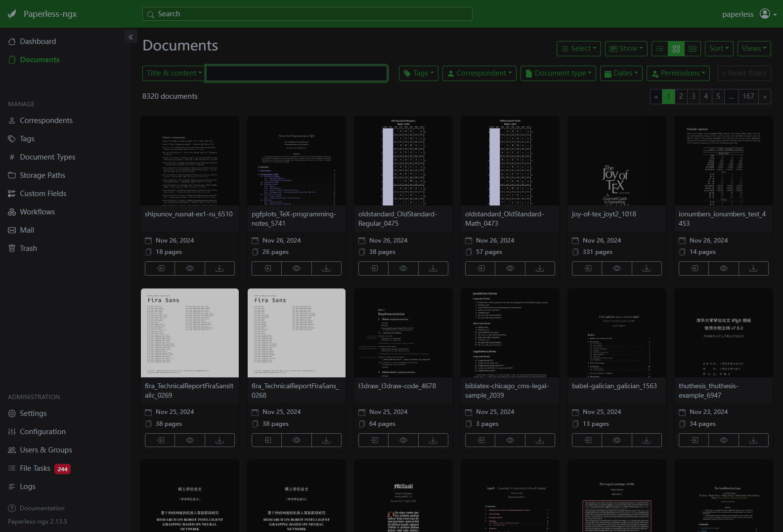Preview shipunov_rusnat-ex1-ru_6510 with eye icon
The height and width of the screenshot is (532, 783).
coord(190,268)
